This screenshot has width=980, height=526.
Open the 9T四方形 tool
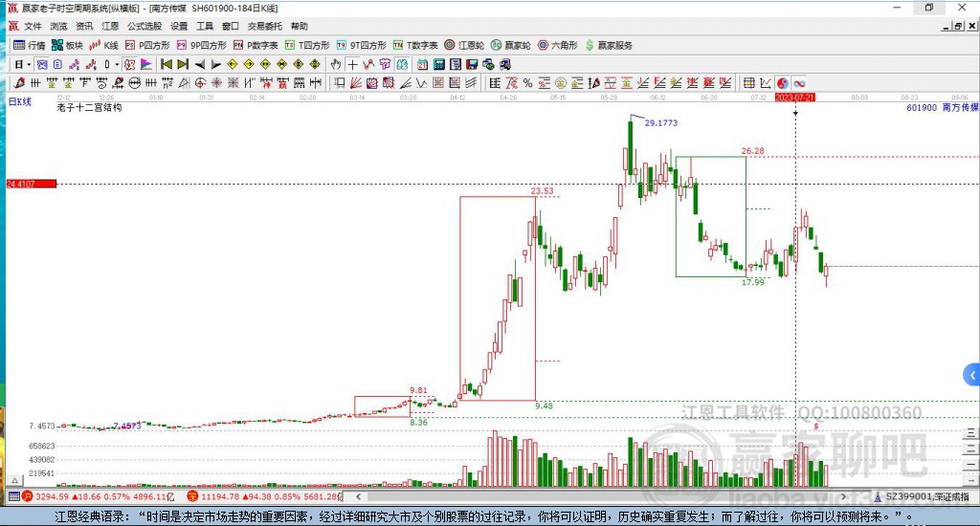point(361,45)
